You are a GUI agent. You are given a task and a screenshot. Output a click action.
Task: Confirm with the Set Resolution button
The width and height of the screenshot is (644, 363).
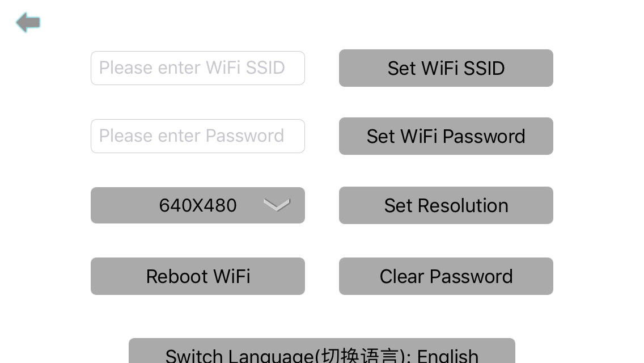click(x=446, y=205)
